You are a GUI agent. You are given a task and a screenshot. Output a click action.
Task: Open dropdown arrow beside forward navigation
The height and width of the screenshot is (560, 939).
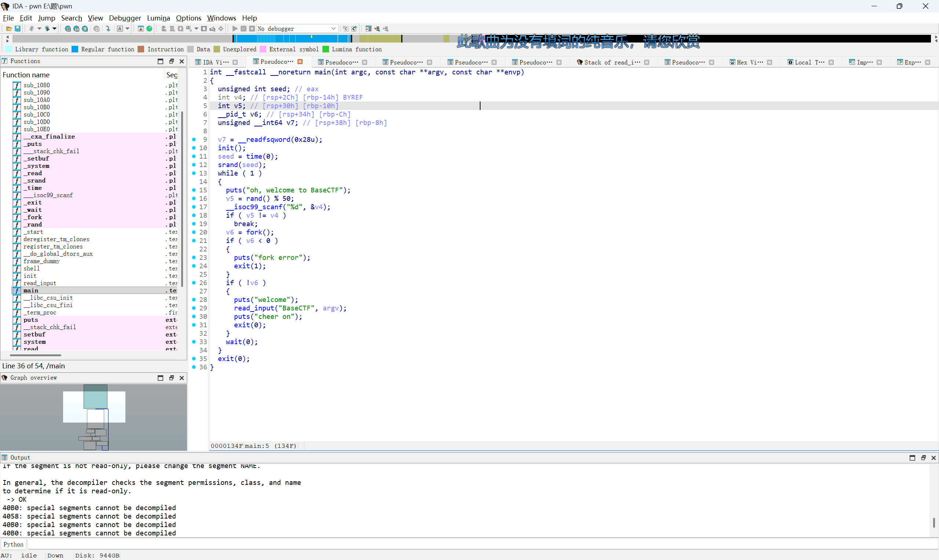coord(54,29)
